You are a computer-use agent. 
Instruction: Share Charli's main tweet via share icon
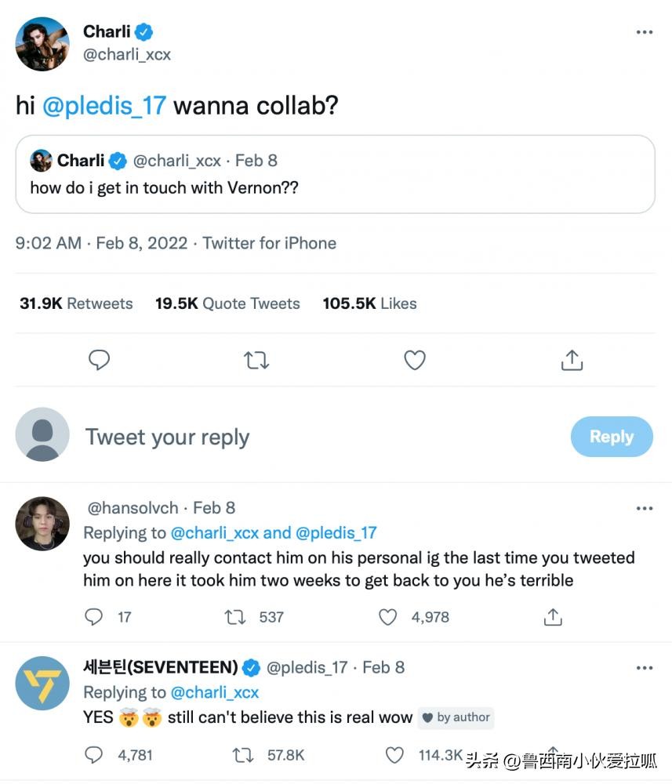pyautogui.click(x=572, y=360)
